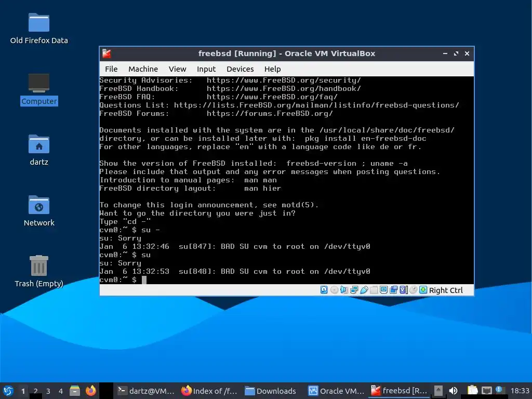Click the USB devices indicator icon
This screenshot has height=399, width=532.
tap(364, 290)
